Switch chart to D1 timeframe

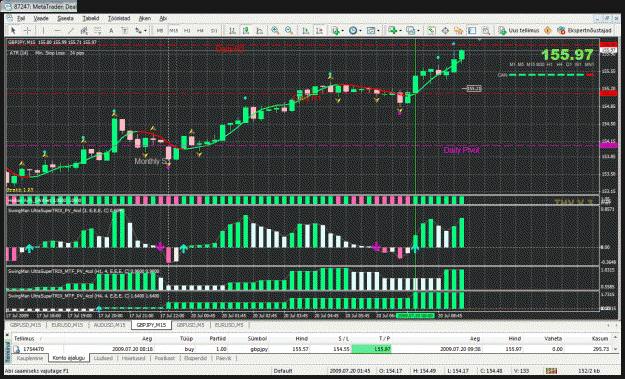click(214, 30)
